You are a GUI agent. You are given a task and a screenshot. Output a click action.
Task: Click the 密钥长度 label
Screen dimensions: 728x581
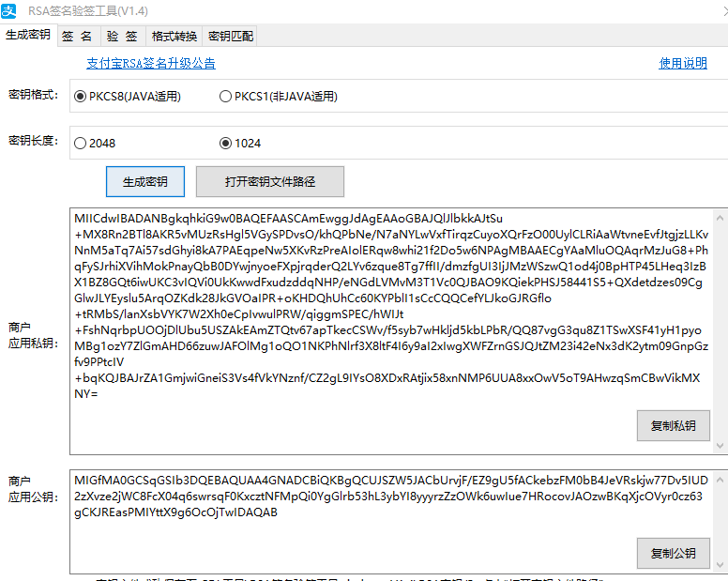(x=34, y=140)
